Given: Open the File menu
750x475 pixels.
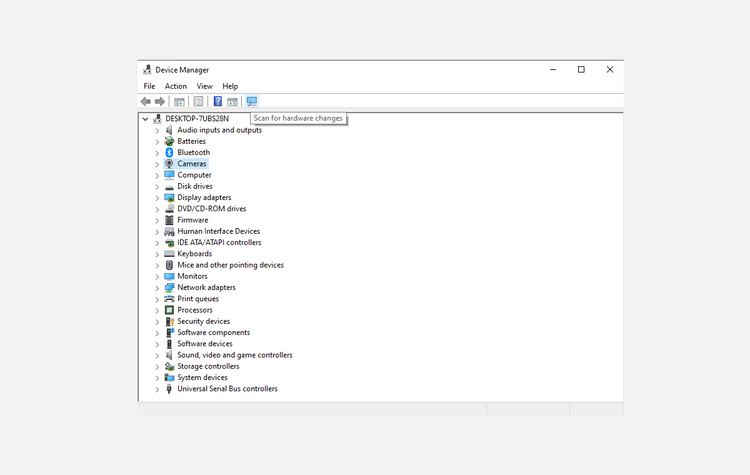Looking at the screenshot, I should [149, 86].
